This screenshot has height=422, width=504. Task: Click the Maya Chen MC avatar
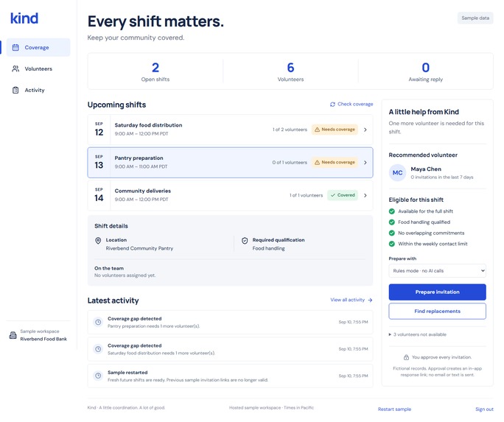(x=397, y=173)
